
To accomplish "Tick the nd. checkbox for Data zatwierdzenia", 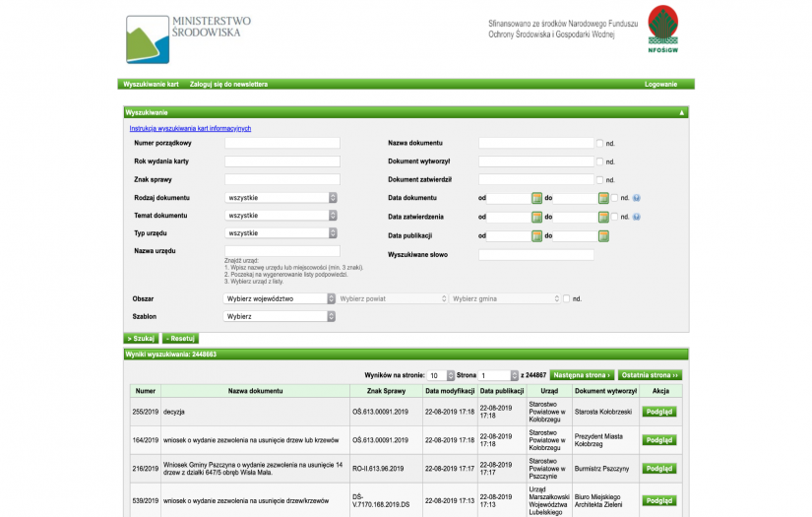I will tap(614, 217).
